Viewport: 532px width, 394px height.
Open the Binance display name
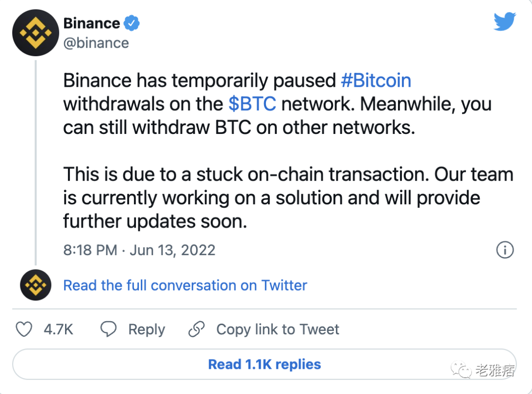point(92,23)
